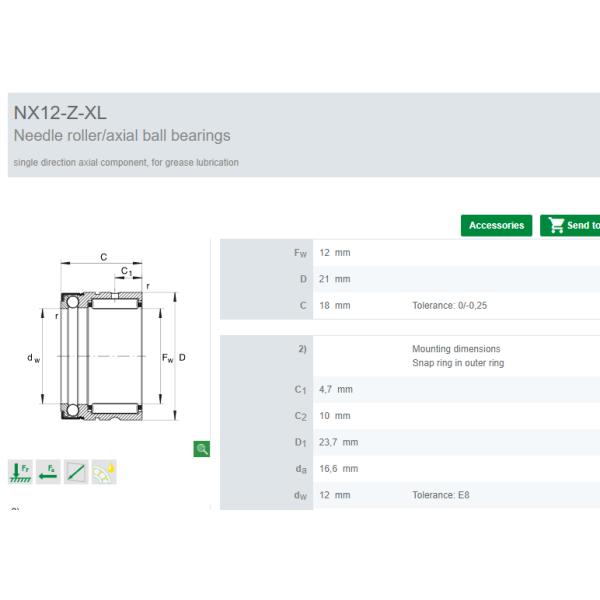Click the axial load Fa icon
Image resolution: width=600 pixels, height=600 pixels.
(48, 472)
